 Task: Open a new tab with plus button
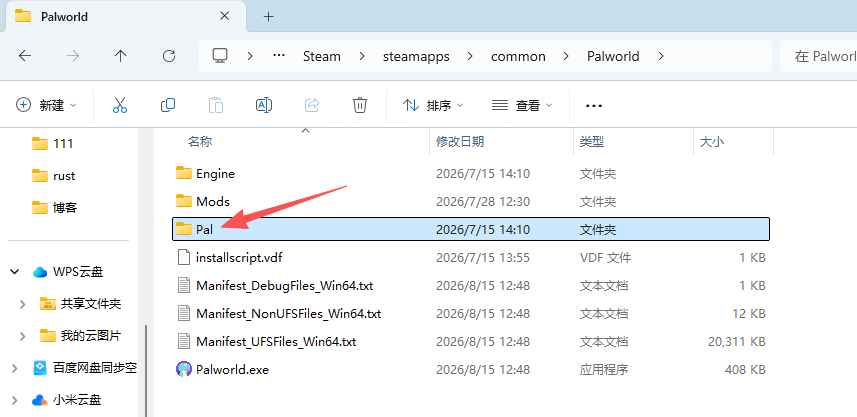(x=268, y=16)
